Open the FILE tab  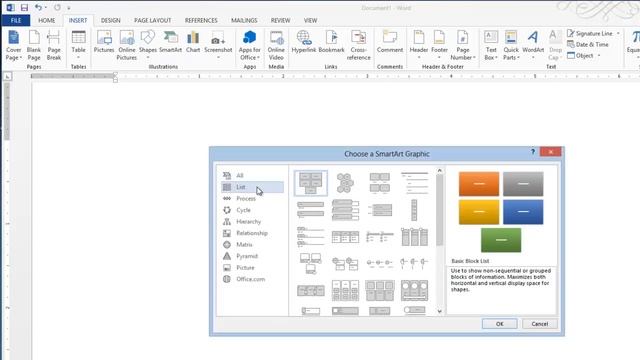pos(16,20)
